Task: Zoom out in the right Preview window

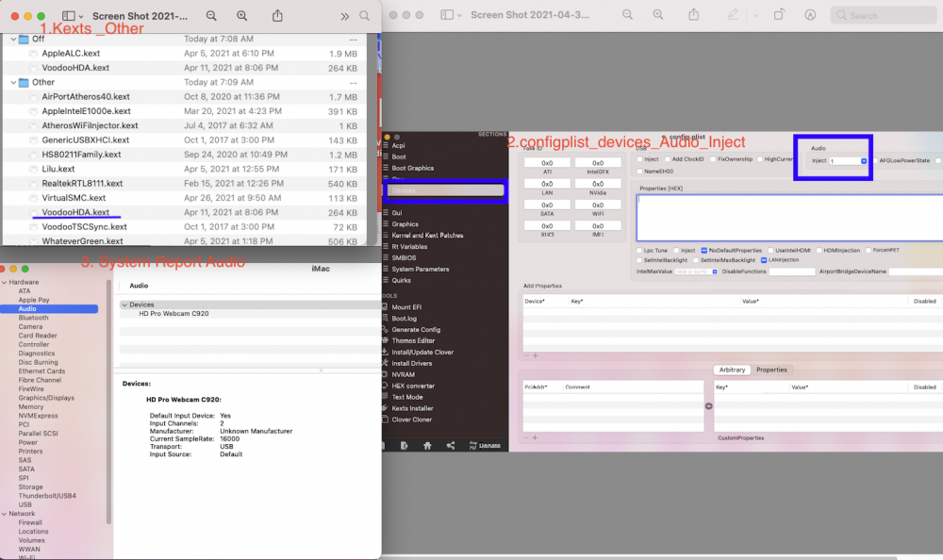Action: pyautogui.click(x=627, y=14)
